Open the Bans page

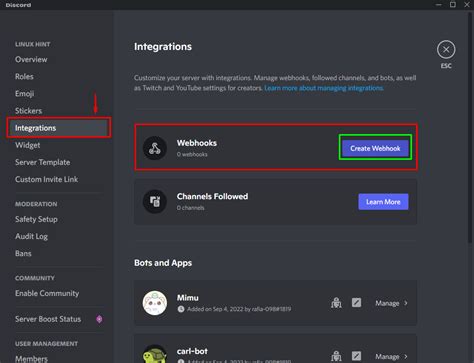point(23,253)
